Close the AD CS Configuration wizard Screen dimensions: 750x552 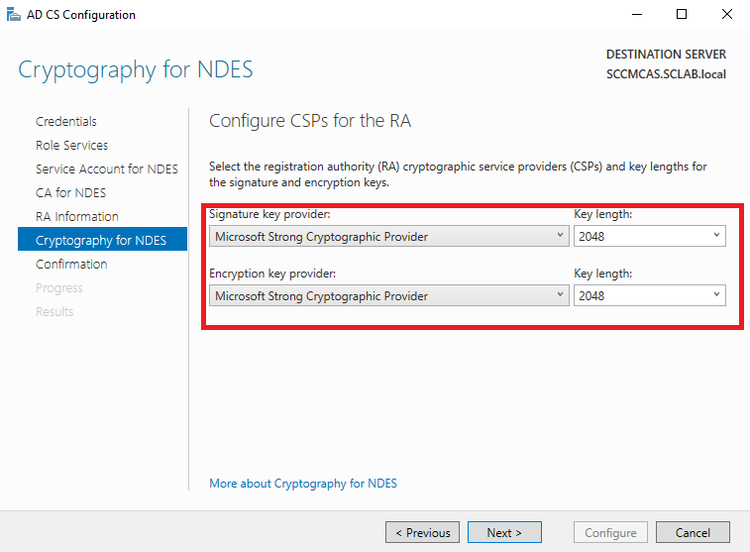coord(727,15)
